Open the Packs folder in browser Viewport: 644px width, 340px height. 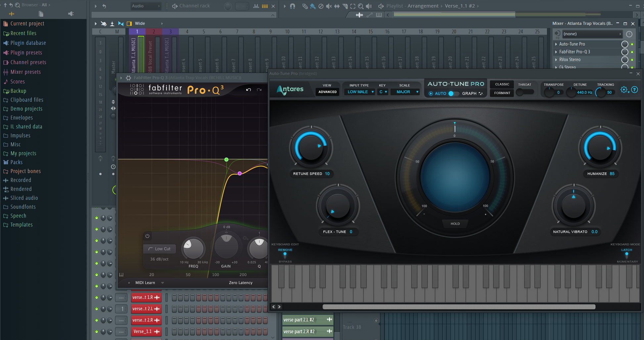click(x=16, y=162)
